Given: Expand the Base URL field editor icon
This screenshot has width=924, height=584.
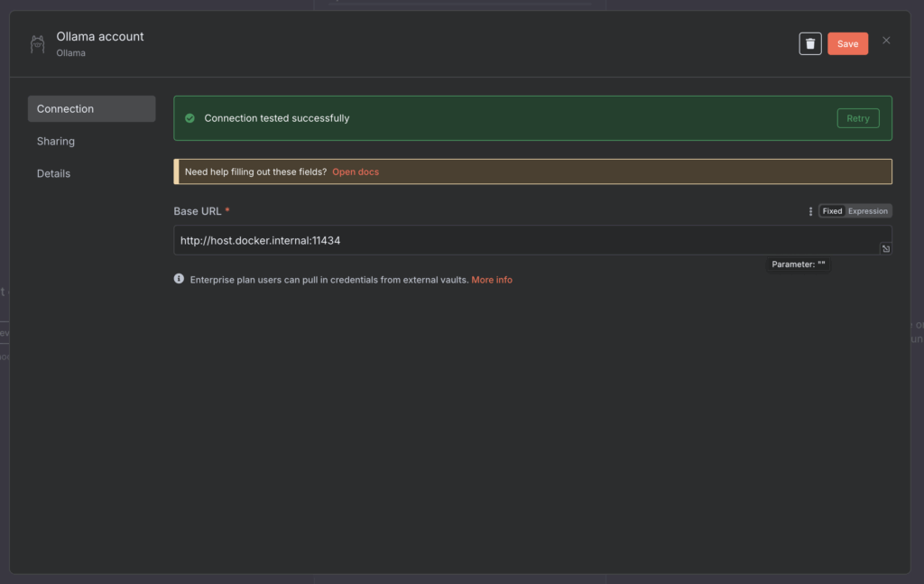Looking at the screenshot, I should coord(885,249).
